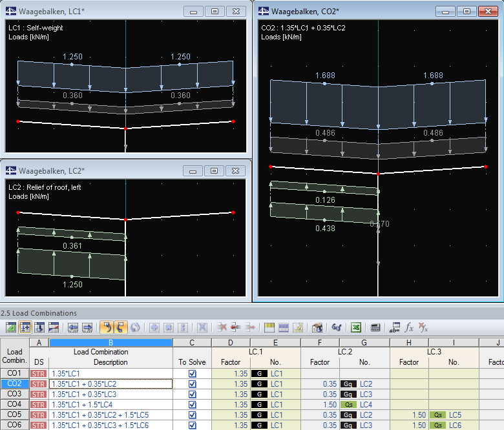Click LC.2 factor 1.50 in CO4 row

[x=320, y=404]
